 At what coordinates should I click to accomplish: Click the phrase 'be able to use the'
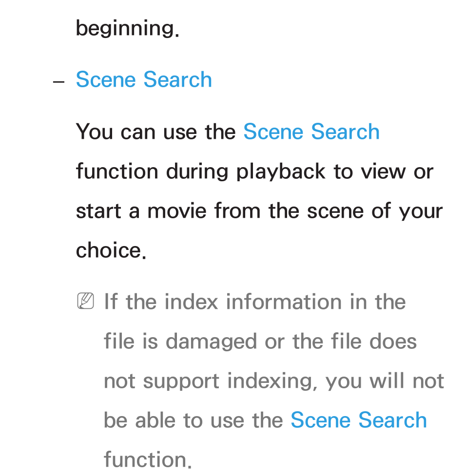click(194, 420)
